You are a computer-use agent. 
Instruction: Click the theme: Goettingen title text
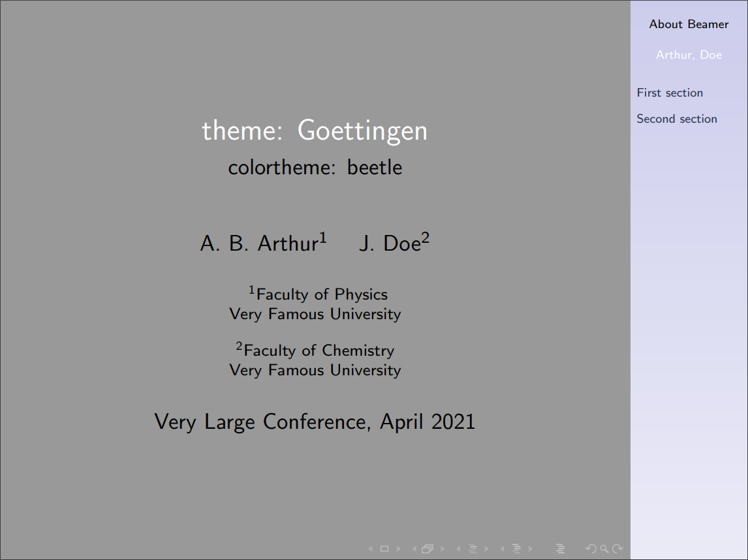pyautogui.click(x=315, y=131)
